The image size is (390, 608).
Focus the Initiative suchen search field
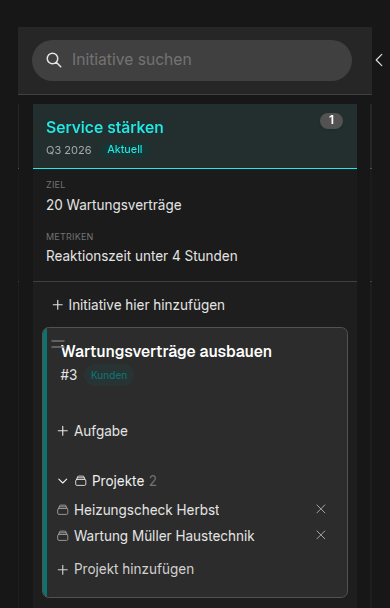(x=192, y=60)
